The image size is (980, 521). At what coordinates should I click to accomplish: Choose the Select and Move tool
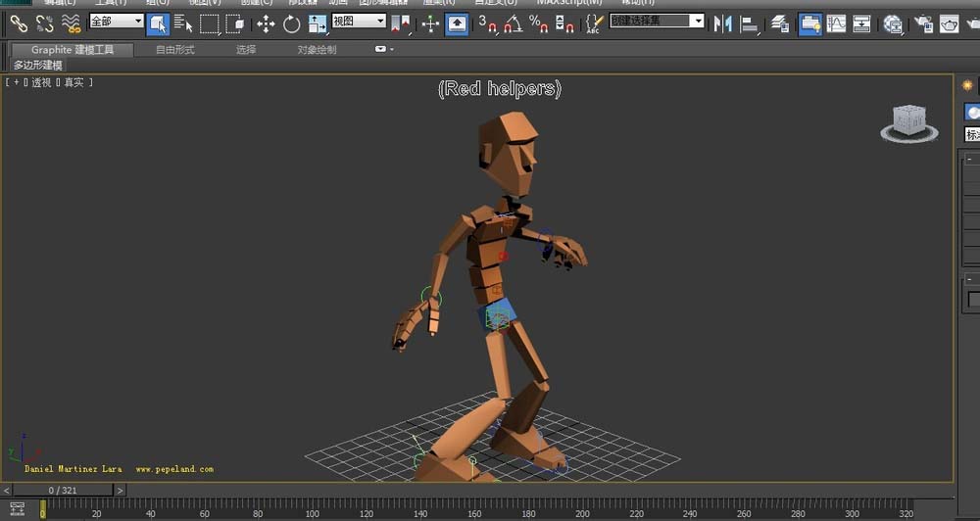pyautogui.click(x=266, y=24)
